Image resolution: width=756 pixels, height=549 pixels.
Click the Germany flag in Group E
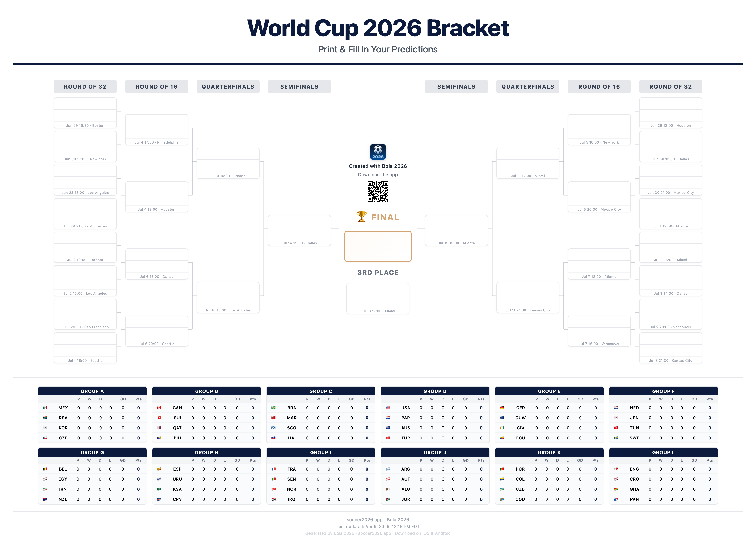click(x=502, y=408)
